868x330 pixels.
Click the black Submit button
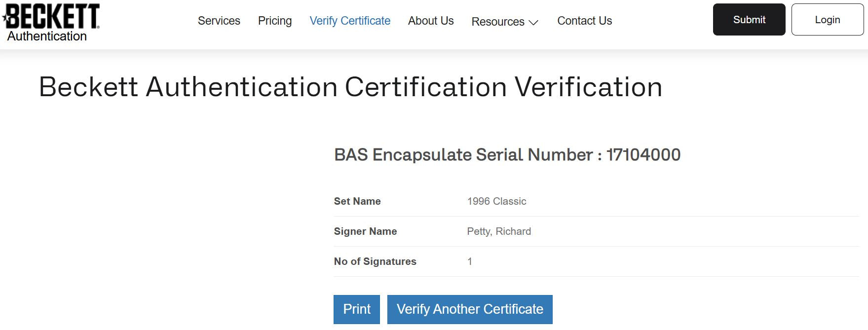coord(749,20)
